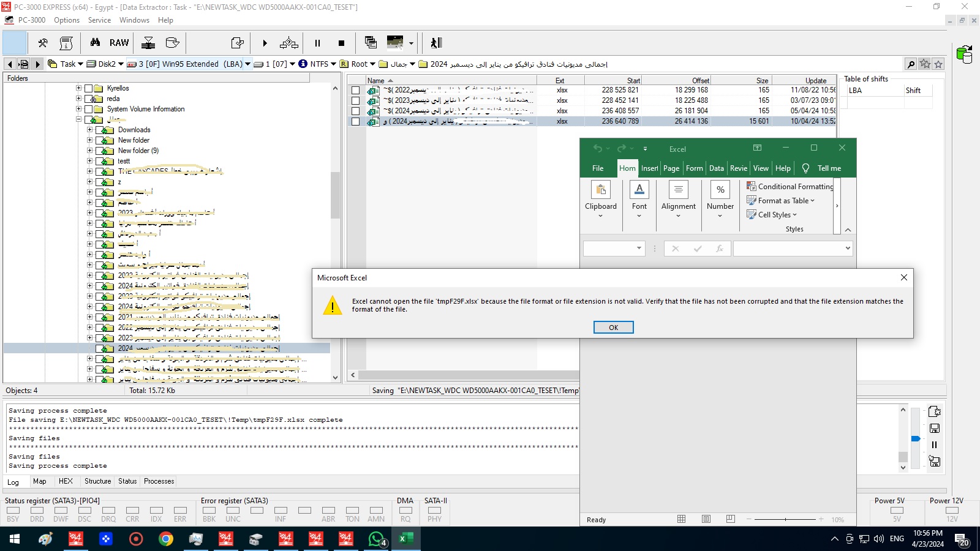The height and width of the screenshot is (551, 980).
Task: Click the pause icon beside the log panel
Action: pyautogui.click(x=934, y=445)
